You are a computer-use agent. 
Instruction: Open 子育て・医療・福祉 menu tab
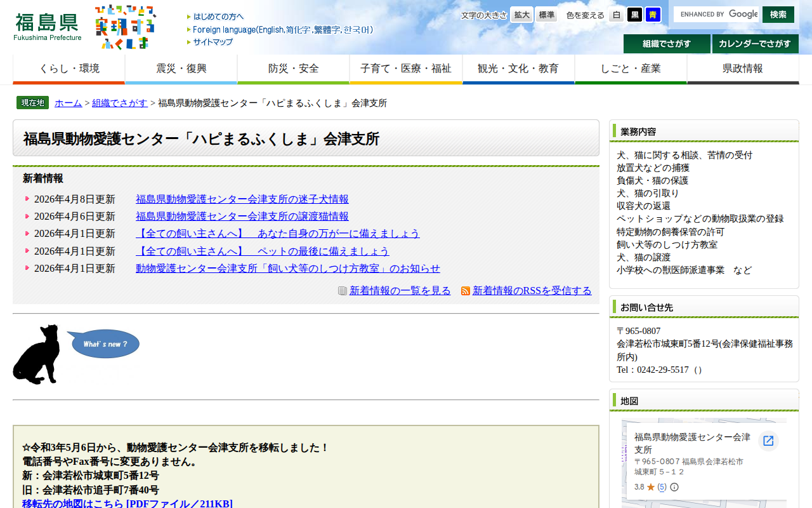(x=406, y=69)
